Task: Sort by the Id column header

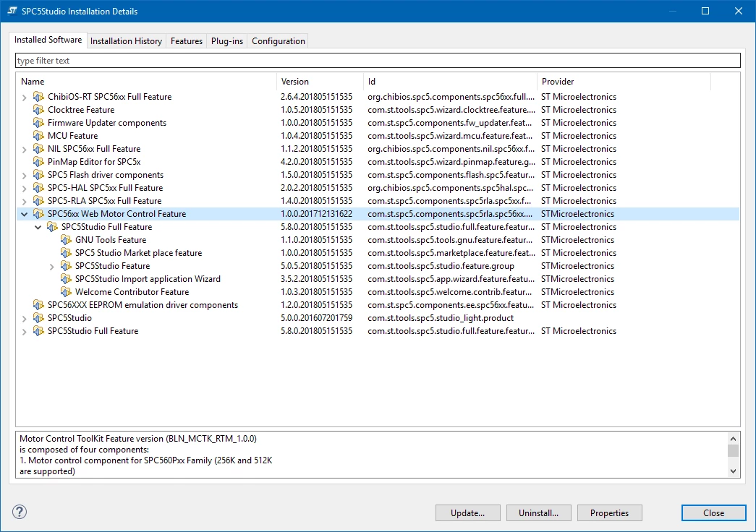Action: pyautogui.click(x=450, y=82)
